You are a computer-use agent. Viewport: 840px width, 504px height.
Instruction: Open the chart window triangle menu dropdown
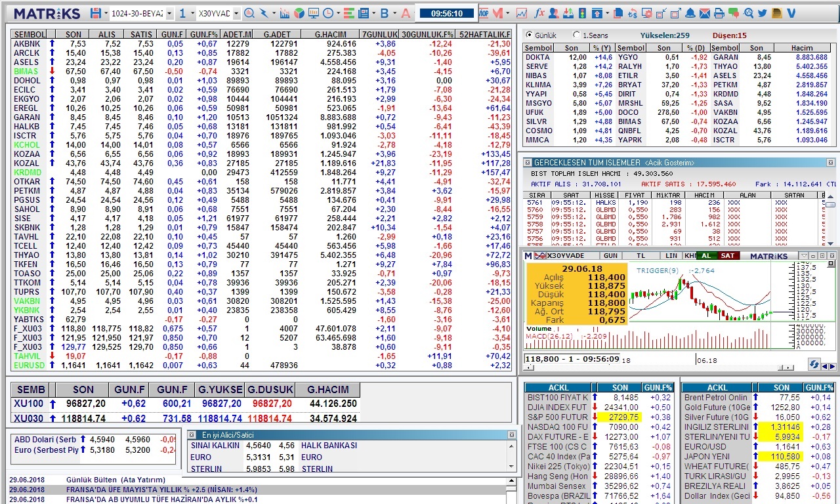[x=804, y=255]
